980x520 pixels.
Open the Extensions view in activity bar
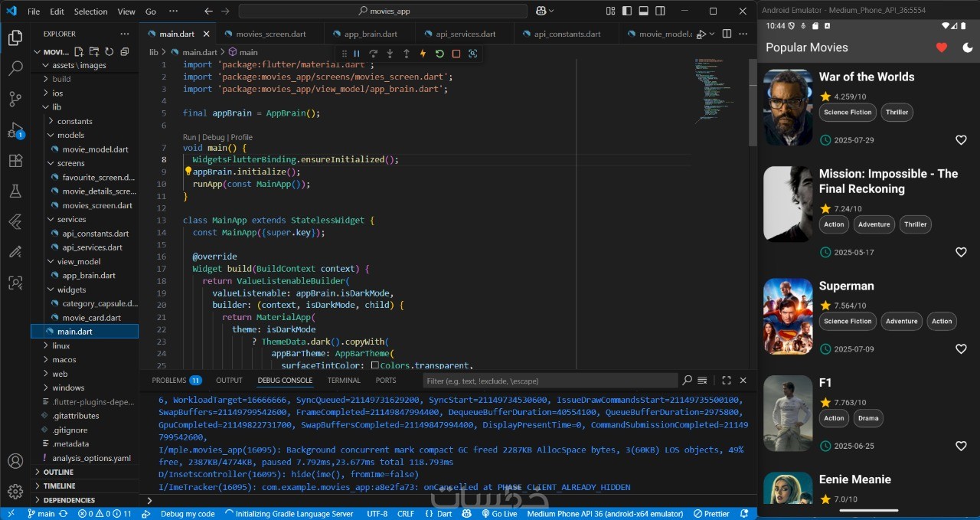point(15,160)
